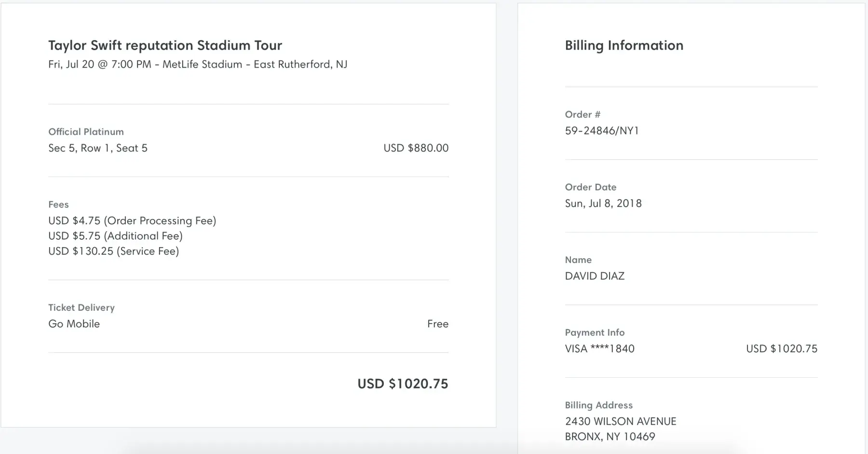The width and height of the screenshot is (868, 454).
Task: Click the Billing Information heading
Action: click(624, 45)
